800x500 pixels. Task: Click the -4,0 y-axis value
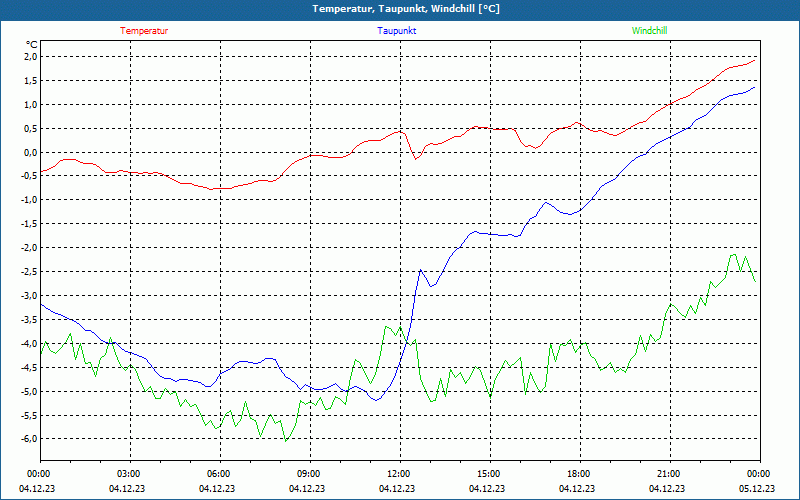coord(30,343)
